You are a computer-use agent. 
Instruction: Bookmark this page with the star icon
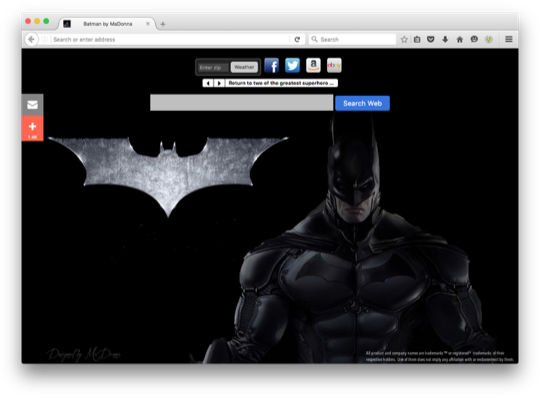404,40
